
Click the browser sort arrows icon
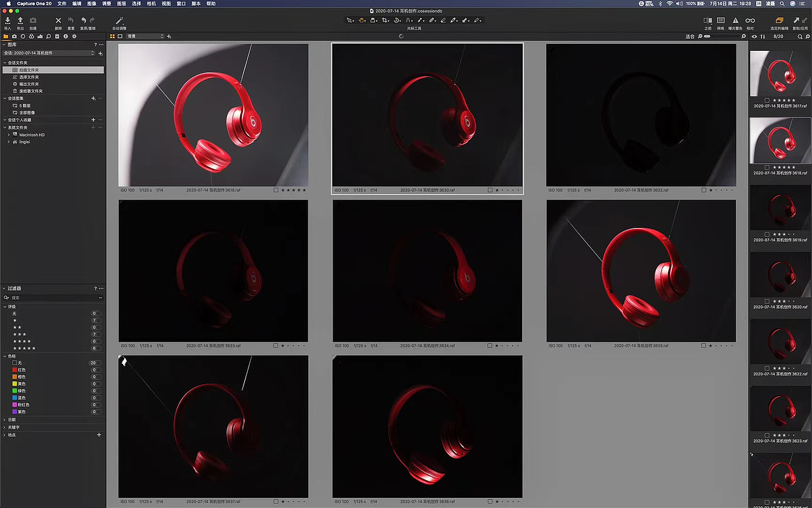(763, 37)
